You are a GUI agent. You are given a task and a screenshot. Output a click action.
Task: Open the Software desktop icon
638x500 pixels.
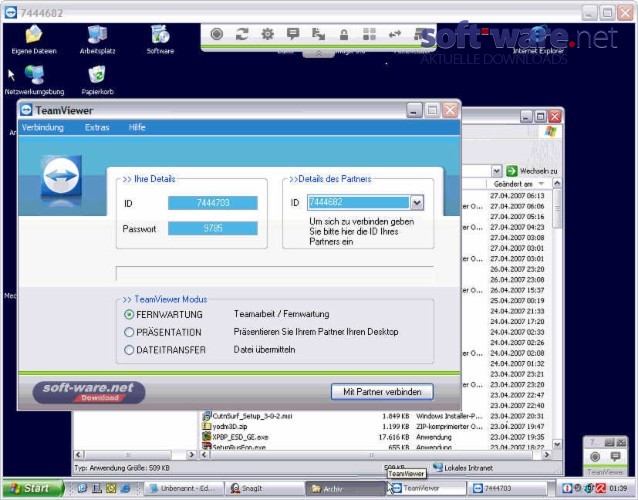160,39
